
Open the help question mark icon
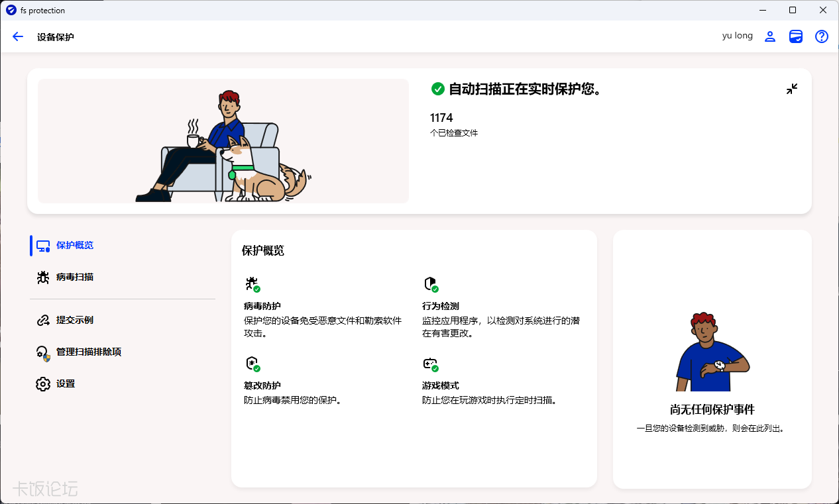pos(822,36)
